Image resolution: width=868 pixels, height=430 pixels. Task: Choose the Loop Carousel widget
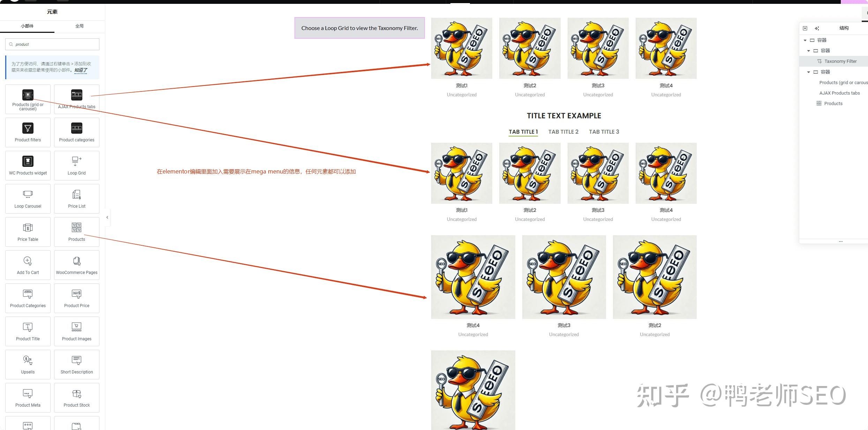[28, 199]
